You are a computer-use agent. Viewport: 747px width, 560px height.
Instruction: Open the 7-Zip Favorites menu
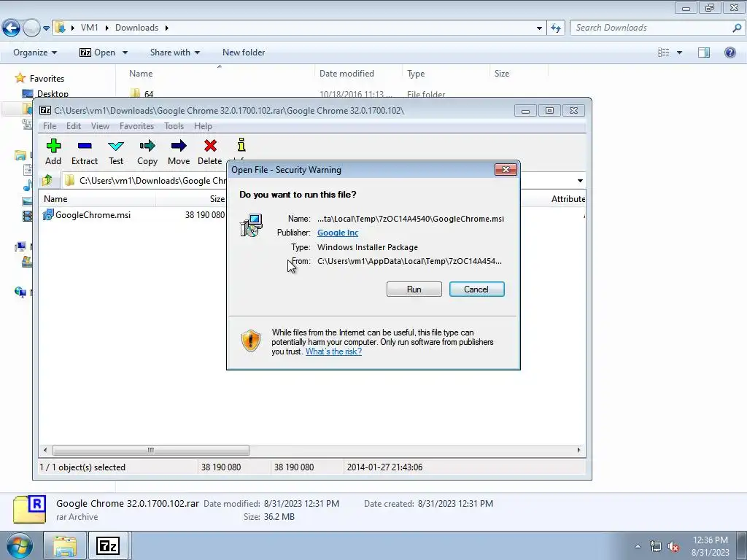coord(136,126)
